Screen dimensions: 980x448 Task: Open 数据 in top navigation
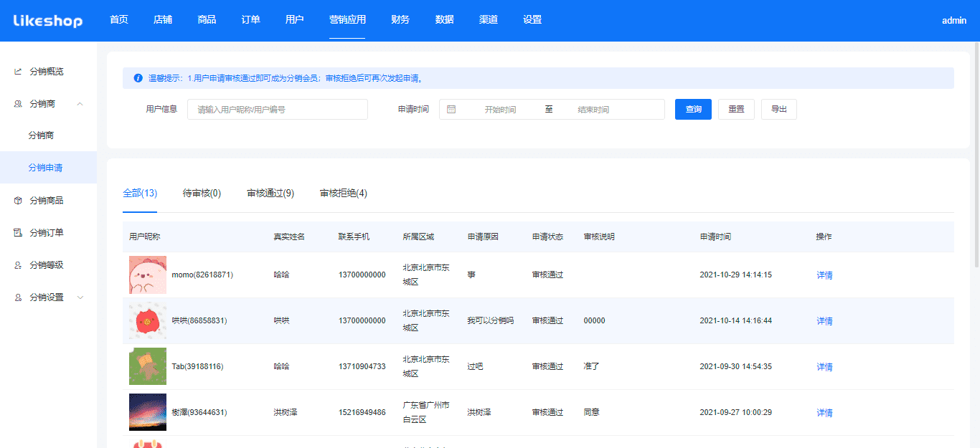pos(445,20)
